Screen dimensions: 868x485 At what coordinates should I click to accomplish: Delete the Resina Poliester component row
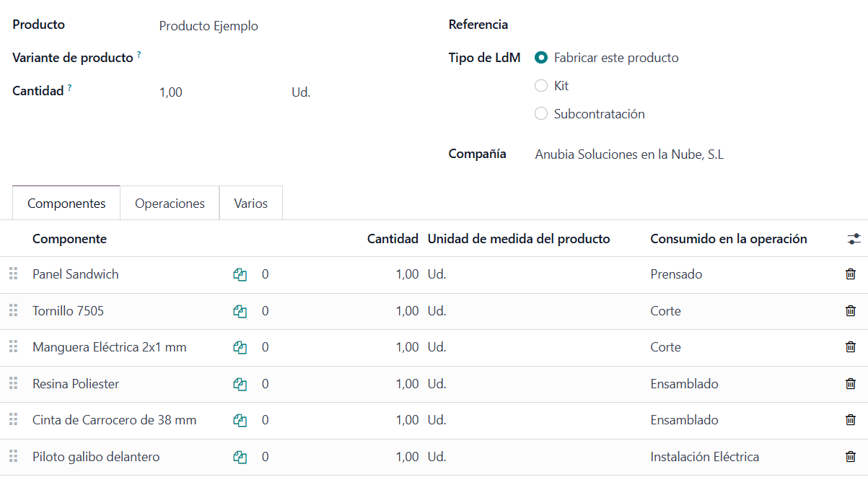851,384
